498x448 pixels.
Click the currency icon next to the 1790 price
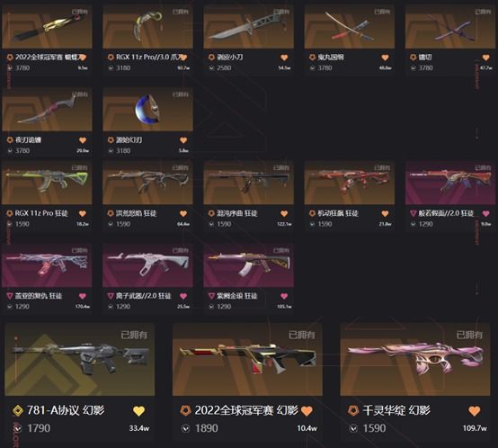18,428
